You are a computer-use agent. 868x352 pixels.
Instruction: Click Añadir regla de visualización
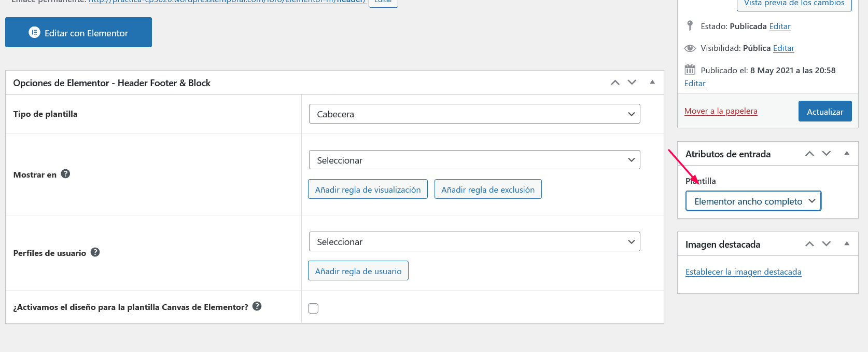pos(368,189)
